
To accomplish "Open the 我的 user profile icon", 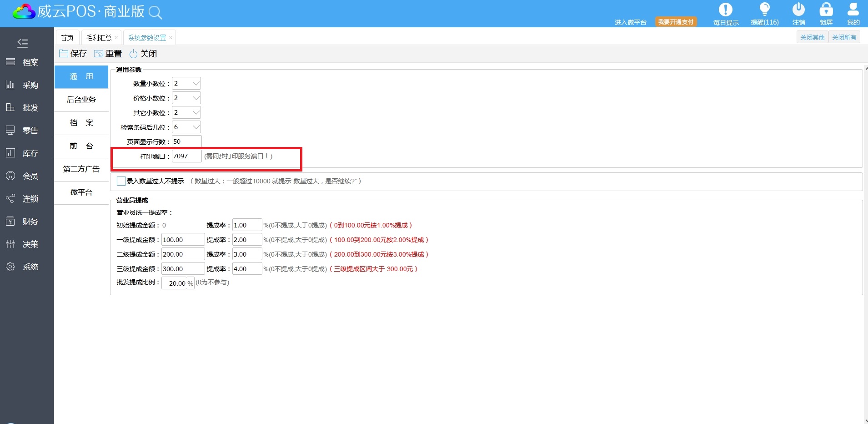I will click(x=853, y=10).
